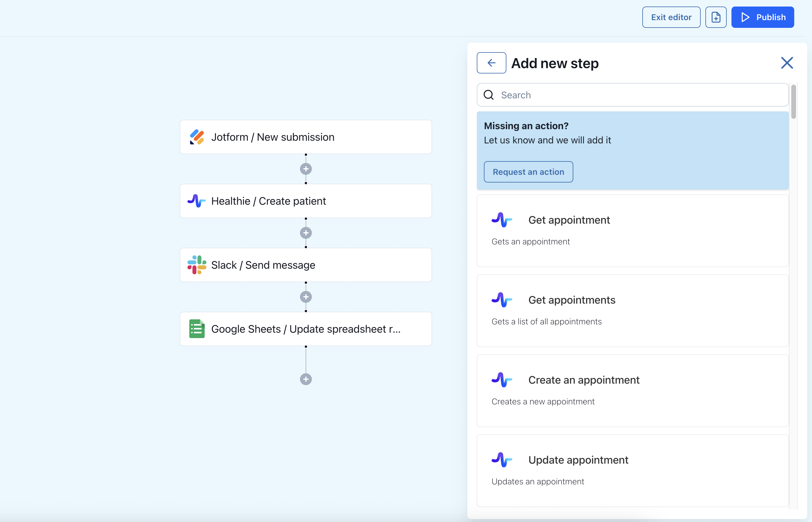Image resolution: width=812 pixels, height=522 pixels.
Task: Click 'Creates a new appointment' text
Action: [x=543, y=402]
